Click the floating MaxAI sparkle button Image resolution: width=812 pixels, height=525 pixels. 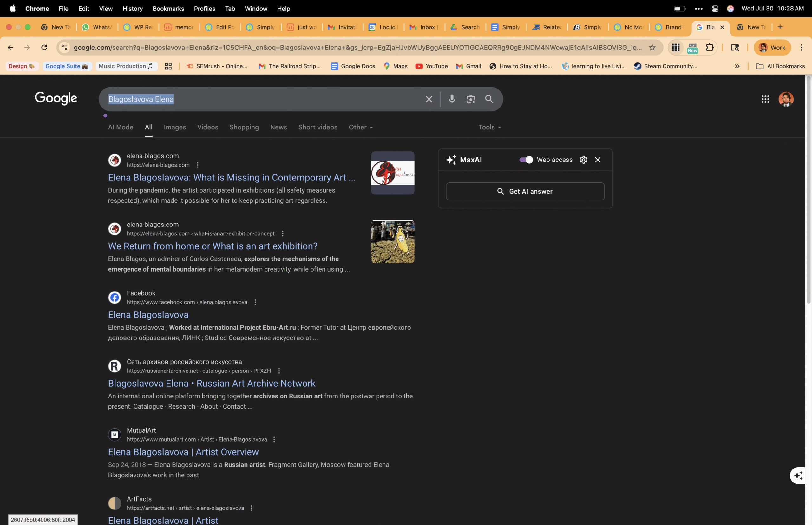click(798, 475)
